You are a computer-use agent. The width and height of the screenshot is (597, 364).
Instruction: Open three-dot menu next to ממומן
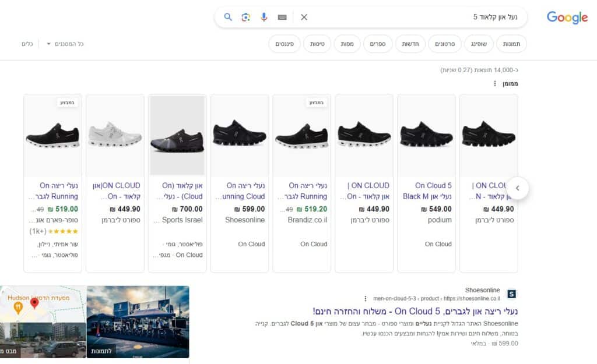(494, 83)
